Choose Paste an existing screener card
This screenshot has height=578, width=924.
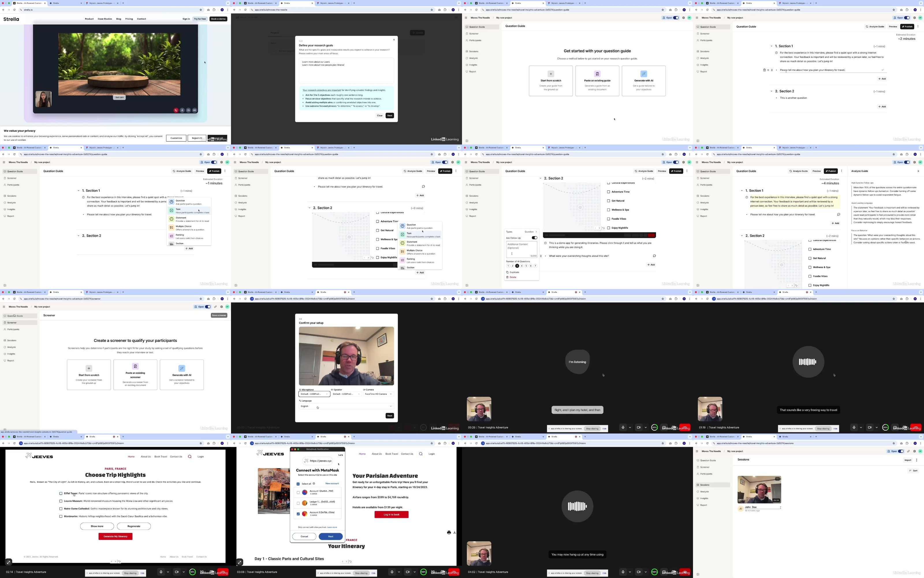135,375
